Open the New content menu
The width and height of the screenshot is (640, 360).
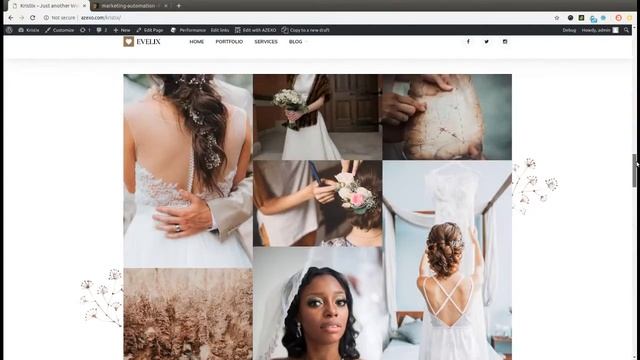coord(122,30)
